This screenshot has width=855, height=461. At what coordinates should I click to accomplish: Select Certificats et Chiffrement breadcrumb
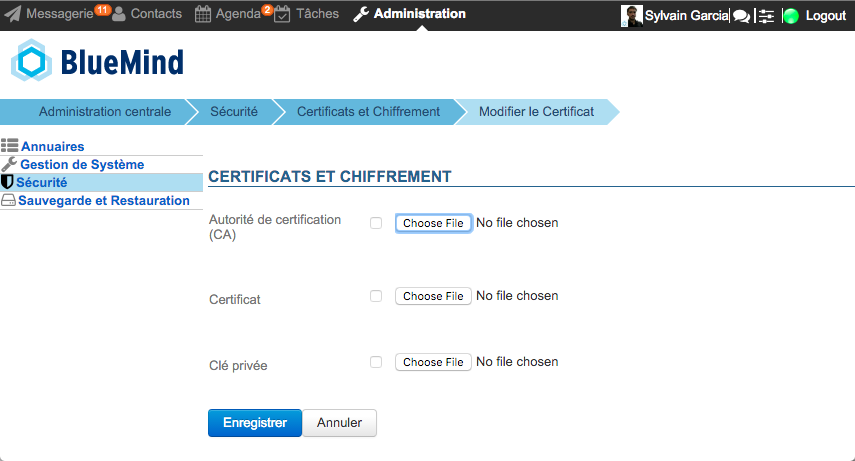[x=368, y=112]
